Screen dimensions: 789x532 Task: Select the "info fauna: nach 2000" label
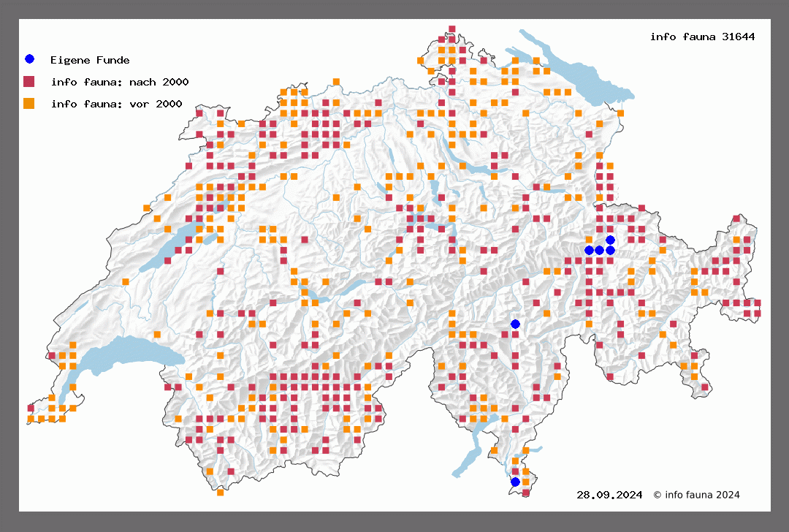click(120, 82)
